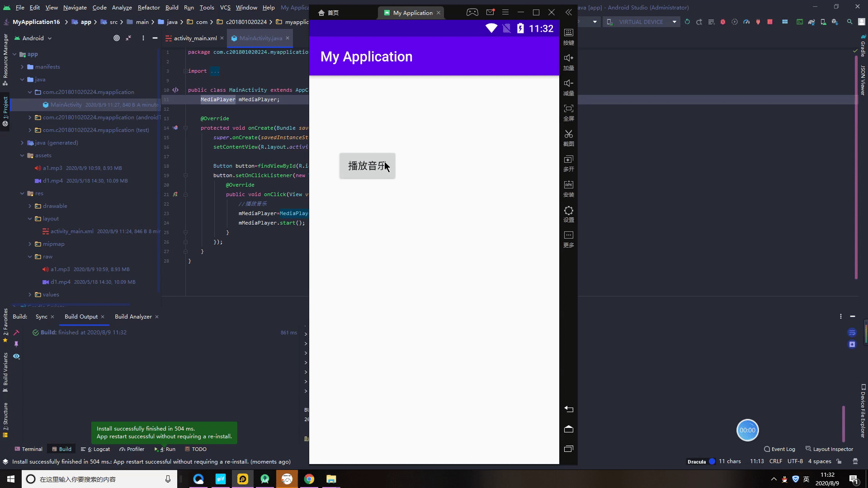This screenshot has width=868, height=488.
Task: Click the emulator screenshot scissors icon
Action: 568,134
